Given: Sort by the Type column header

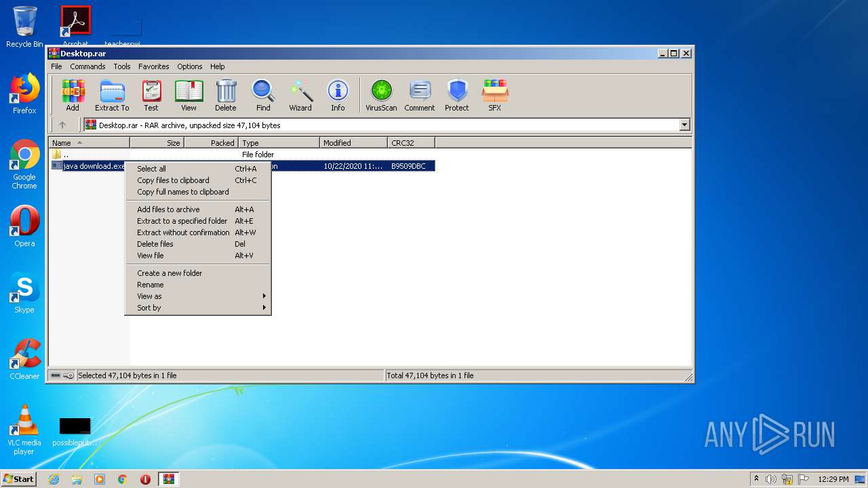Looking at the screenshot, I should (x=279, y=142).
